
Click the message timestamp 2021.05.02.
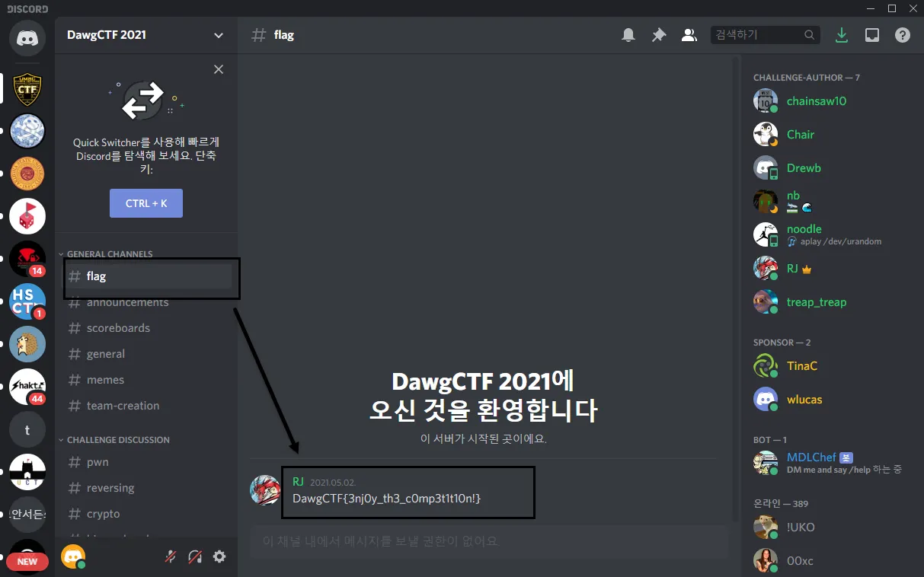pos(333,483)
